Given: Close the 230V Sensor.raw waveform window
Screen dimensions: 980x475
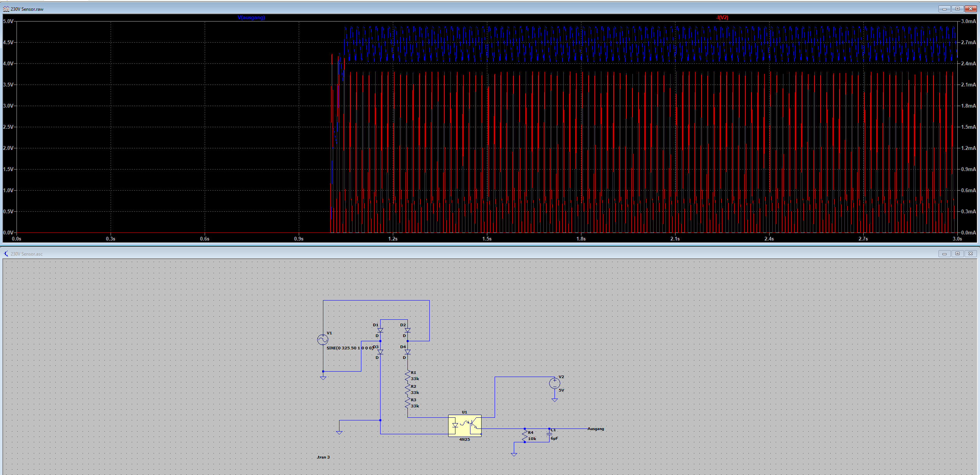Looking at the screenshot, I should click(970, 9).
